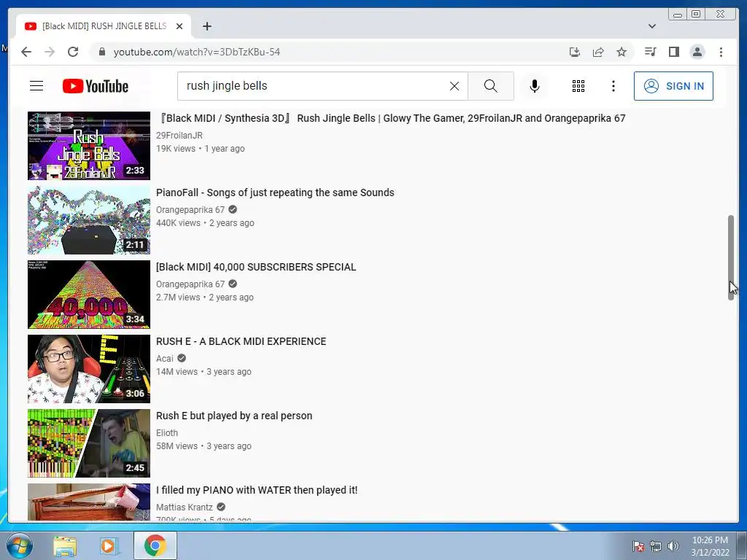The width and height of the screenshot is (747, 560).
Task: View site information lock icon
Action: tap(101, 52)
